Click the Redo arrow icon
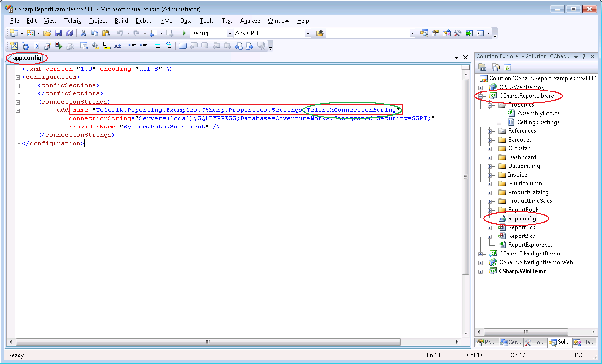Screen dimensions: 602x364 136,33
